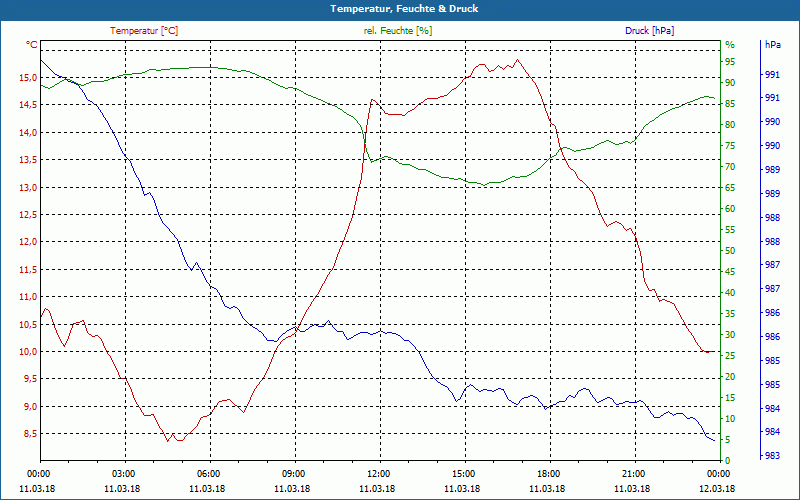Click the "hPa" unit atop the pressure axis
Image resolution: width=800 pixels, height=500 pixels.
click(x=772, y=45)
